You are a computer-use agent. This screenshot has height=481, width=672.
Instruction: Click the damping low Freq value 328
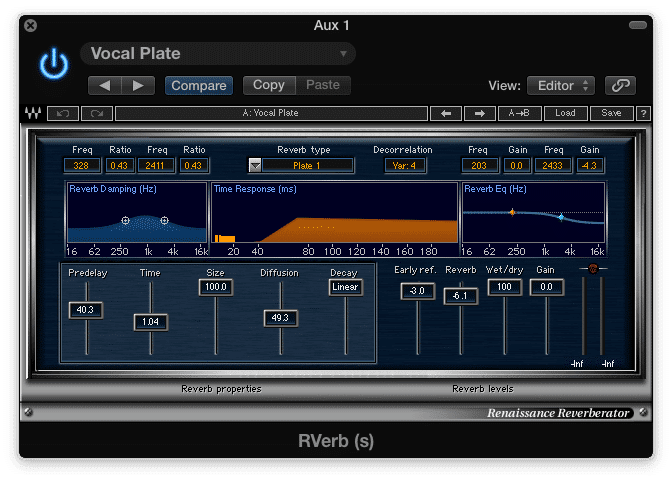pos(81,165)
